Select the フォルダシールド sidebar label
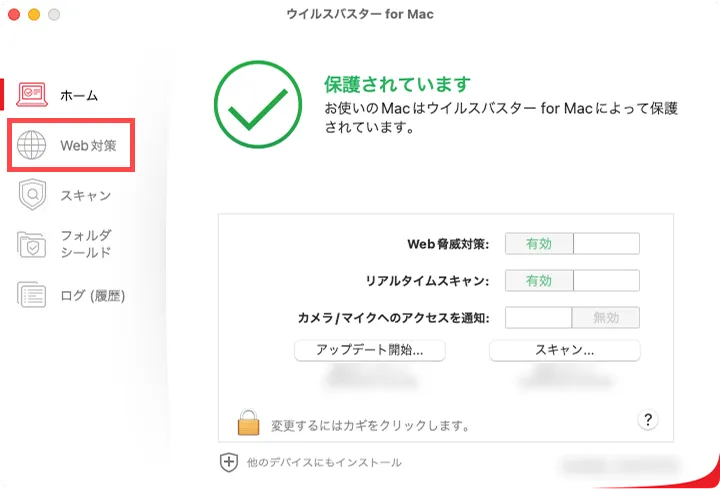Viewport: 720px width, 489px height. click(x=86, y=244)
